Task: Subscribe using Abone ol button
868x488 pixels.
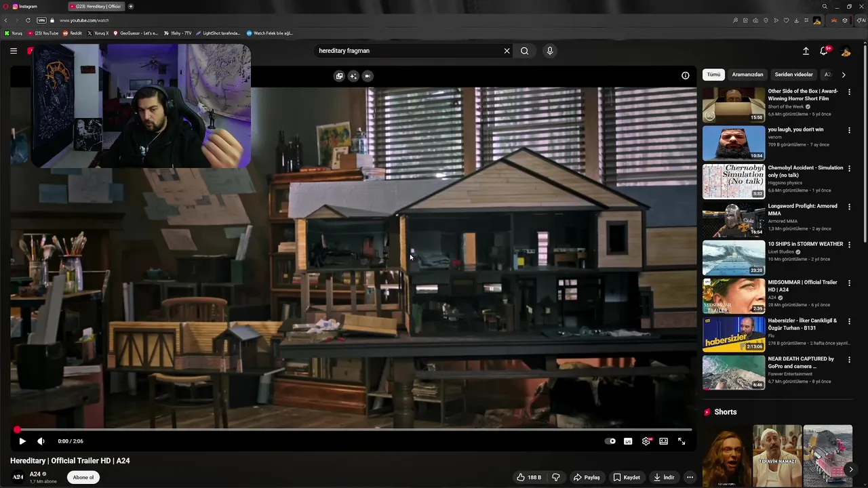Action: point(83,477)
